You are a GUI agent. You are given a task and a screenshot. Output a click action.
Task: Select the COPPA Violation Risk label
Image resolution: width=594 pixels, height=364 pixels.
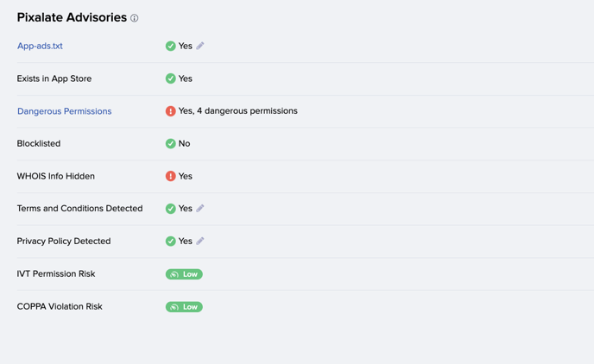click(x=60, y=306)
